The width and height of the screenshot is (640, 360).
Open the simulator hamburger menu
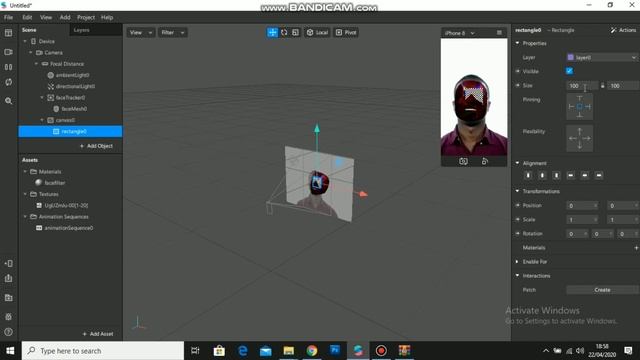click(x=499, y=33)
